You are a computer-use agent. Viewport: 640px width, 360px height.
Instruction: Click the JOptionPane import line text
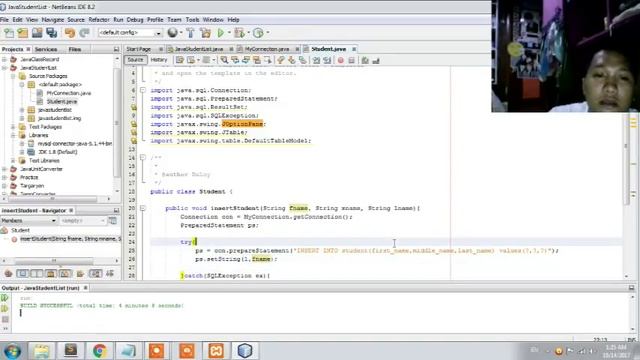point(208,124)
